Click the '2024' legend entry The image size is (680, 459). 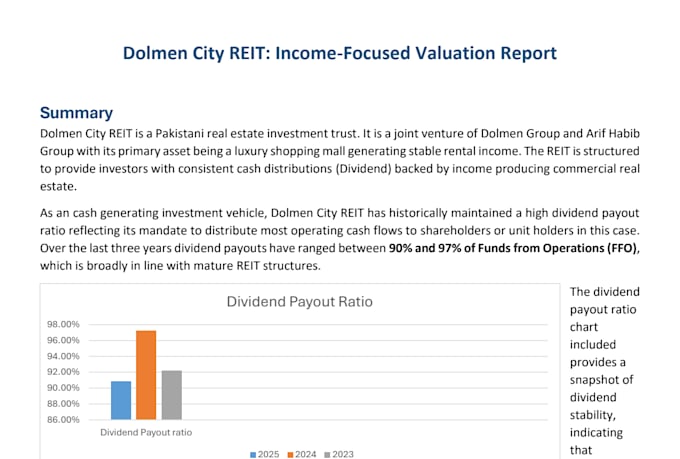tap(302, 454)
